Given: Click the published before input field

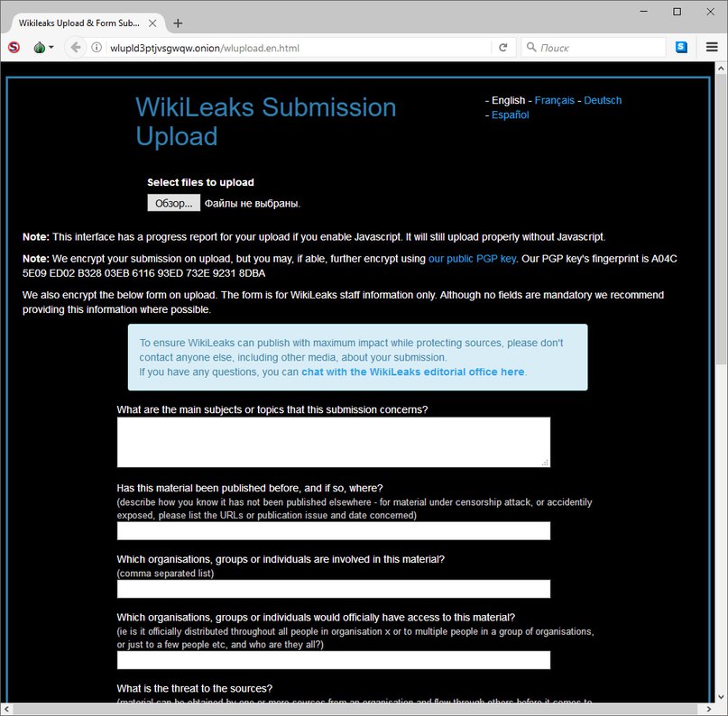Looking at the screenshot, I should pyautogui.click(x=334, y=531).
